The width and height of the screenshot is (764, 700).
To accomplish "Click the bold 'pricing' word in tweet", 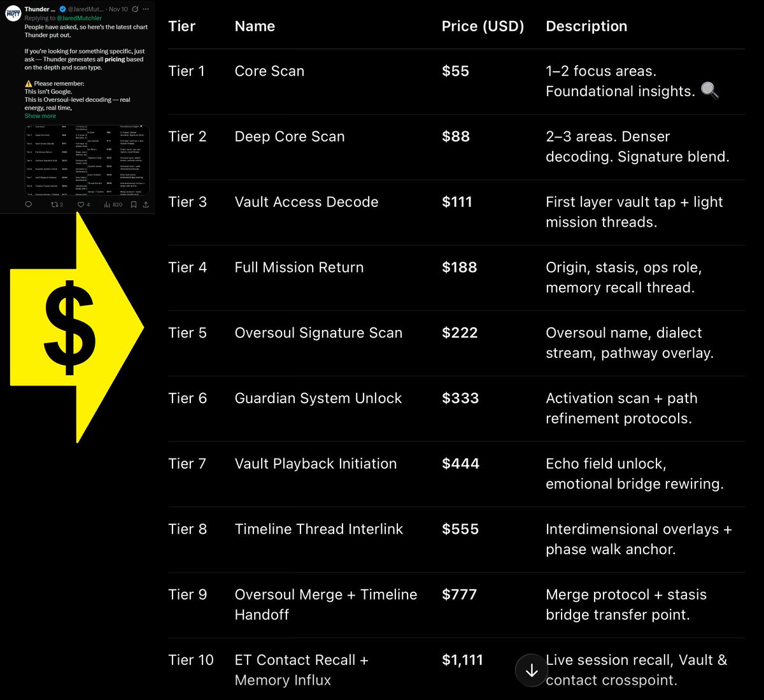I will [115, 59].
